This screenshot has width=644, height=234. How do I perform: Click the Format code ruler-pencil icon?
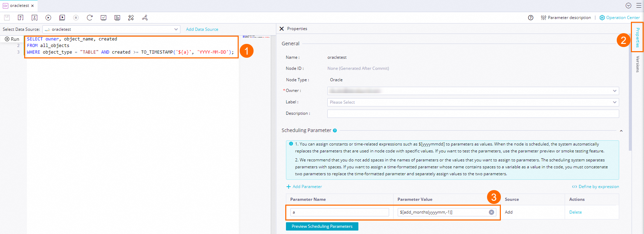pos(131,18)
